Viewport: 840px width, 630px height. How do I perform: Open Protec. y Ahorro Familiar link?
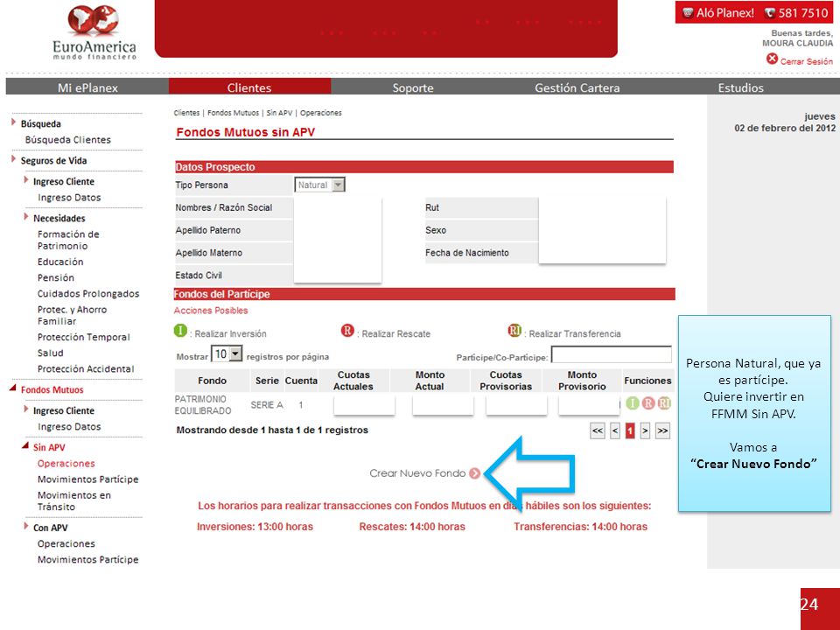[73, 316]
